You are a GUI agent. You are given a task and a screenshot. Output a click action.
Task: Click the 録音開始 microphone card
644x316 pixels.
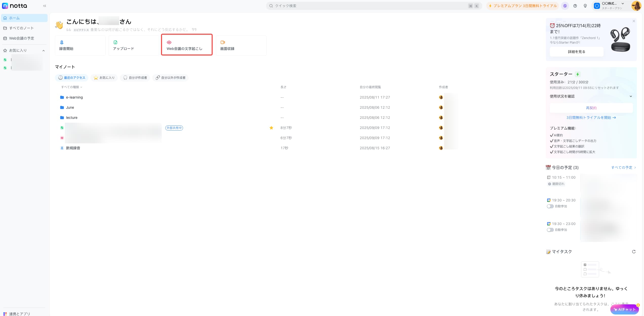[80, 46]
